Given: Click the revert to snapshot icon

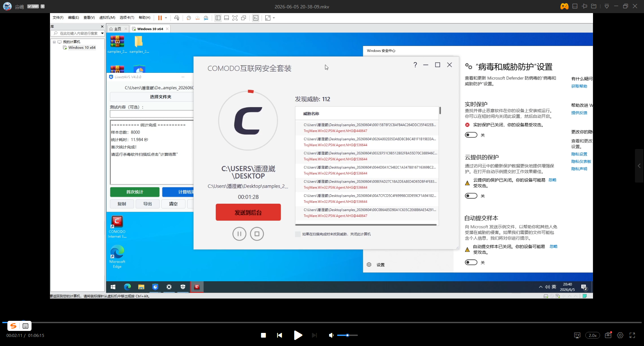Looking at the screenshot, I should (198, 18).
